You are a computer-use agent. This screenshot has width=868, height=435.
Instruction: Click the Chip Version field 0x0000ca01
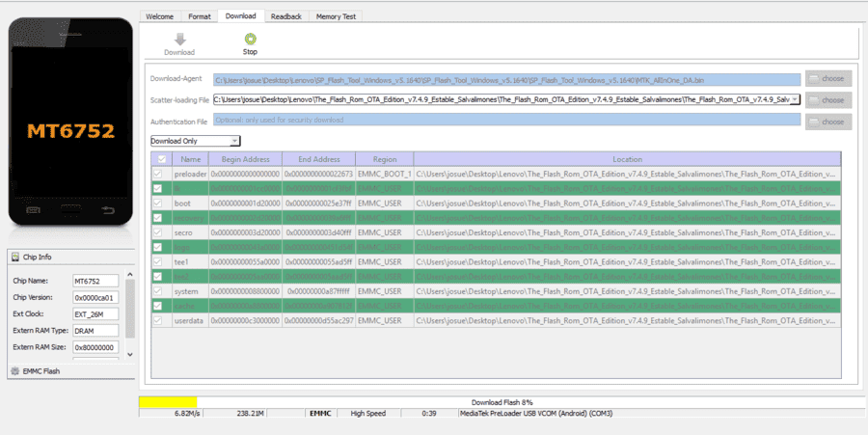click(95, 298)
